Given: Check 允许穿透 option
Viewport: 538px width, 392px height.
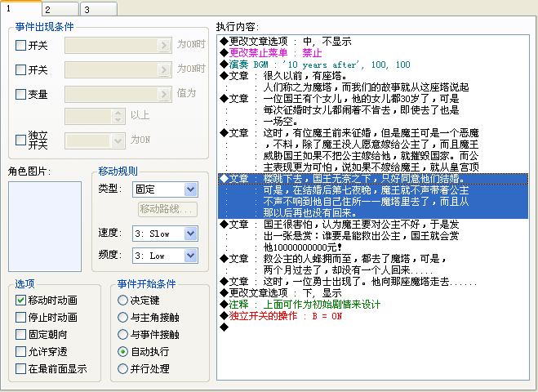Looking at the screenshot, I should point(21,351).
